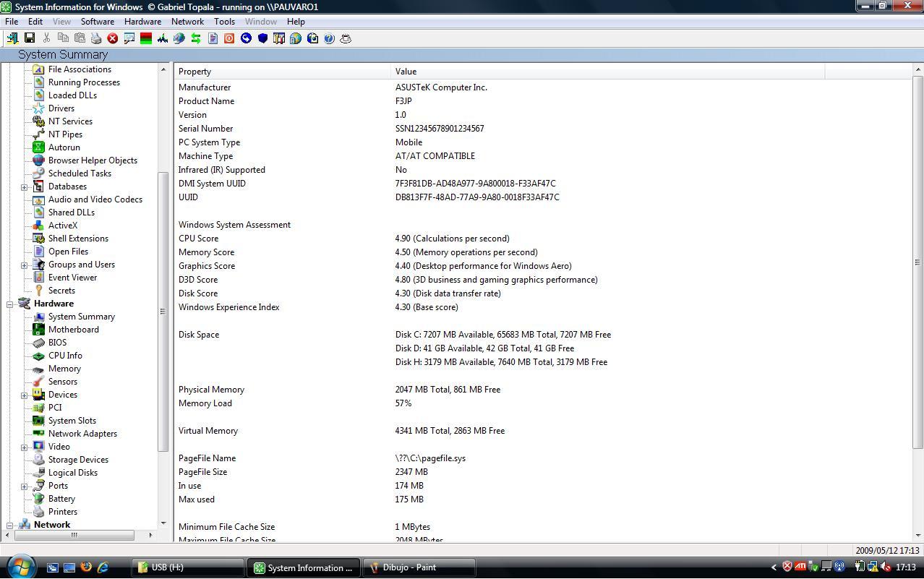Show hidden tray icons arrow
Viewport: 924px width, 579px height.
774,567
